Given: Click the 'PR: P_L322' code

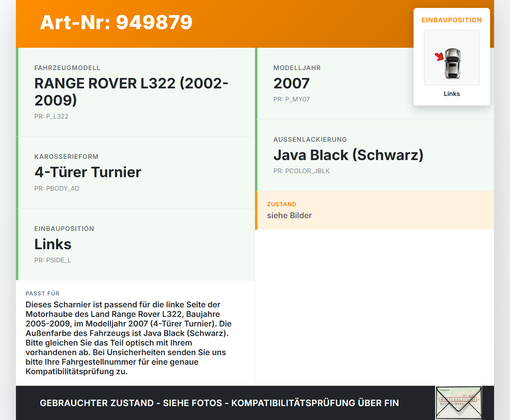Looking at the screenshot, I should pyautogui.click(x=51, y=116).
